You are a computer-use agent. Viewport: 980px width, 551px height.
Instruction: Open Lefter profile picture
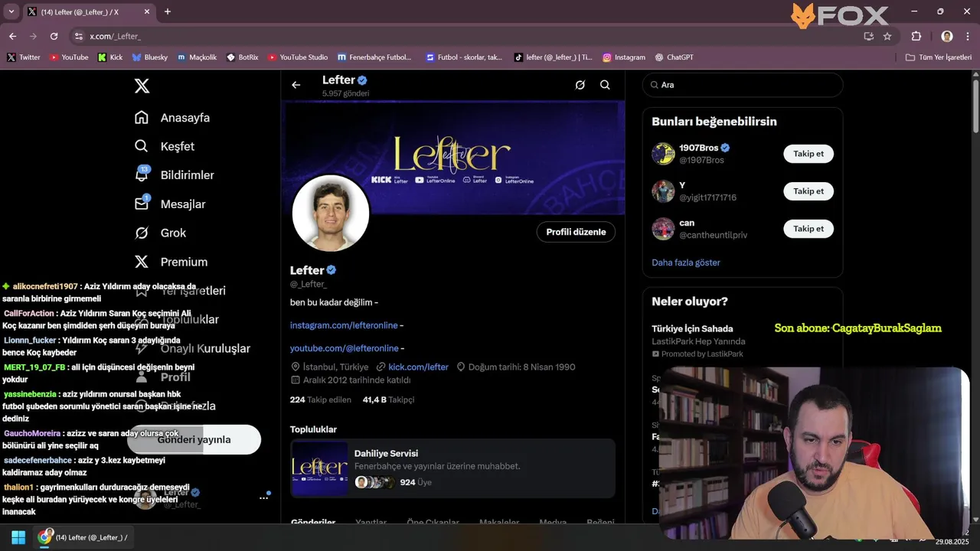click(x=331, y=214)
